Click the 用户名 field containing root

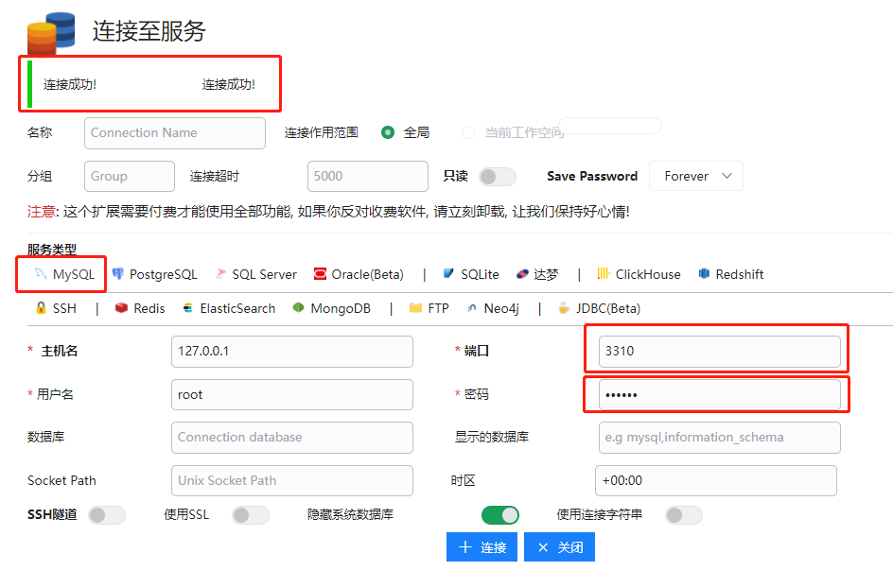click(x=292, y=394)
